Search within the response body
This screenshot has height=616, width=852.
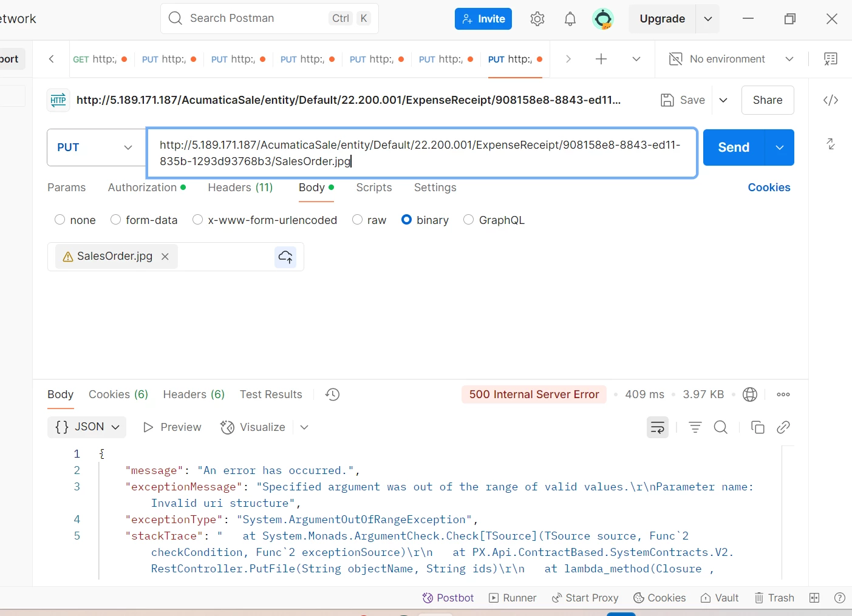(x=721, y=427)
